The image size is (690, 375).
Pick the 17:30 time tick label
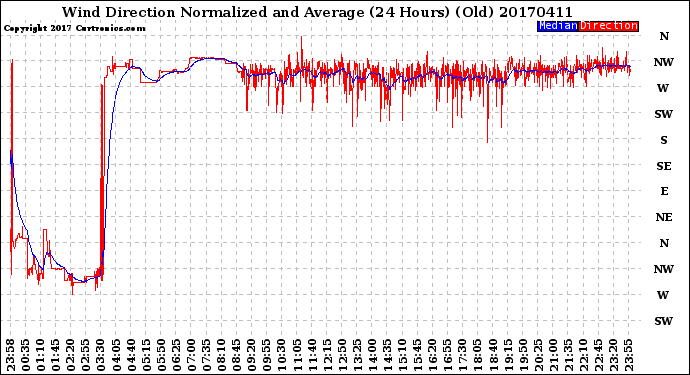[x=462, y=355]
